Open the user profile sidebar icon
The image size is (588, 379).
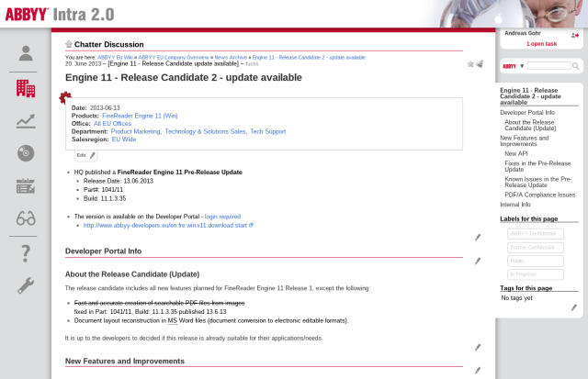(x=26, y=53)
